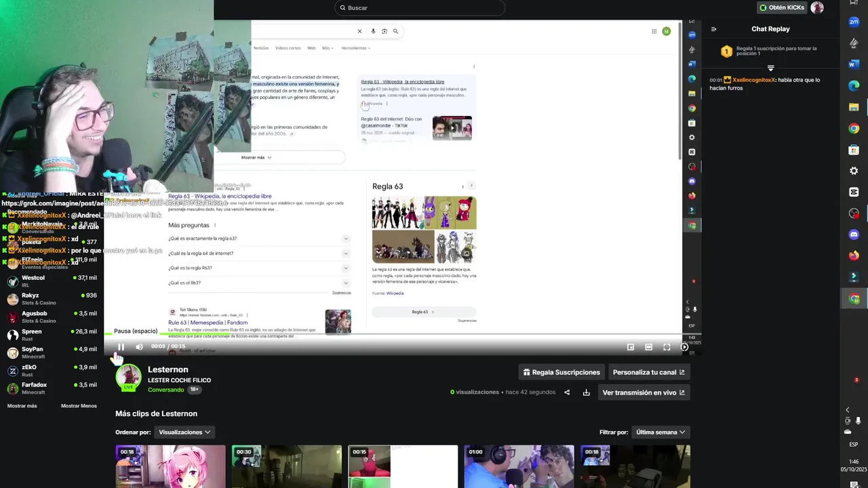
Task: Open Westcol channel in the sidebar
Action: (x=52, y=281)
